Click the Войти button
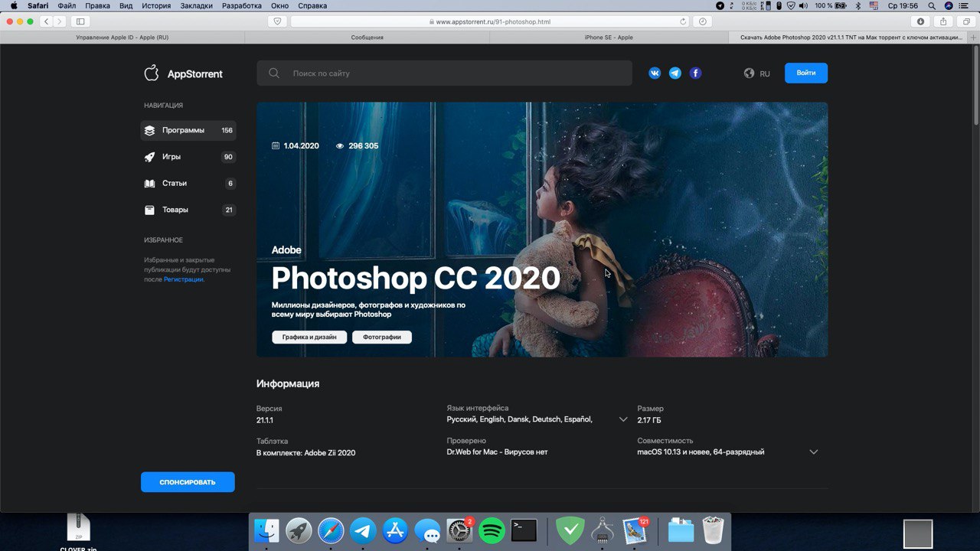Image resolution: width=980 pixels, height=551 pixels. tap(806, 73)
